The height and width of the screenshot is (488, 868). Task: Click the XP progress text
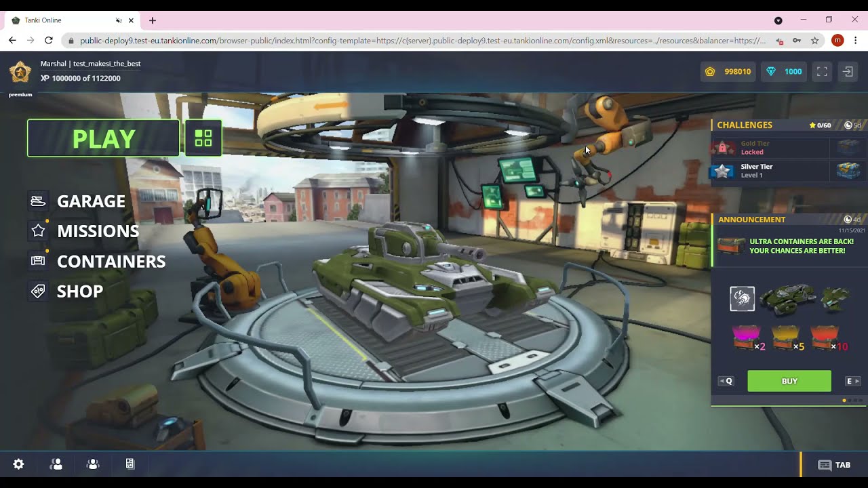click(x=80, y=79)
